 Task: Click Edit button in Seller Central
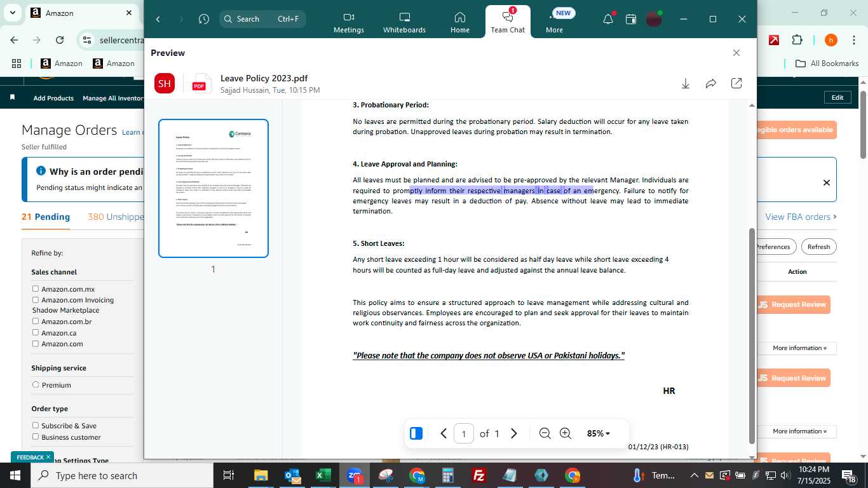[x=837, y=97]
